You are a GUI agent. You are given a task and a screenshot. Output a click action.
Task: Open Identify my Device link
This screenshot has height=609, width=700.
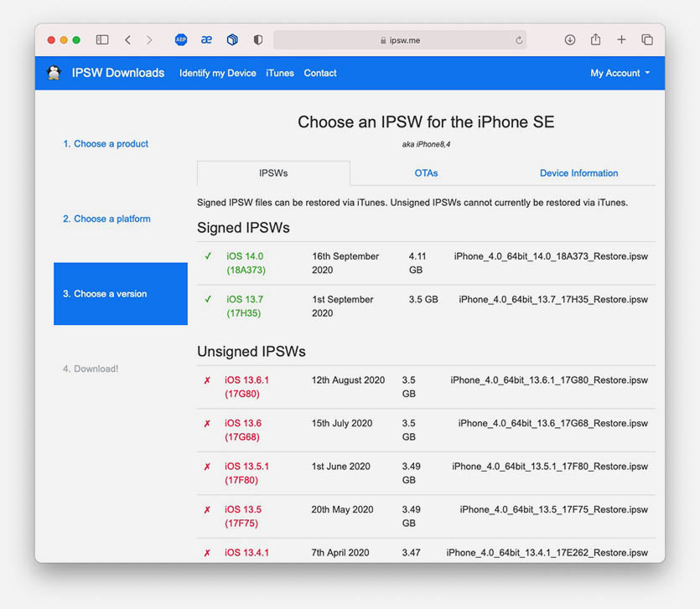click(x=217, y=73)
